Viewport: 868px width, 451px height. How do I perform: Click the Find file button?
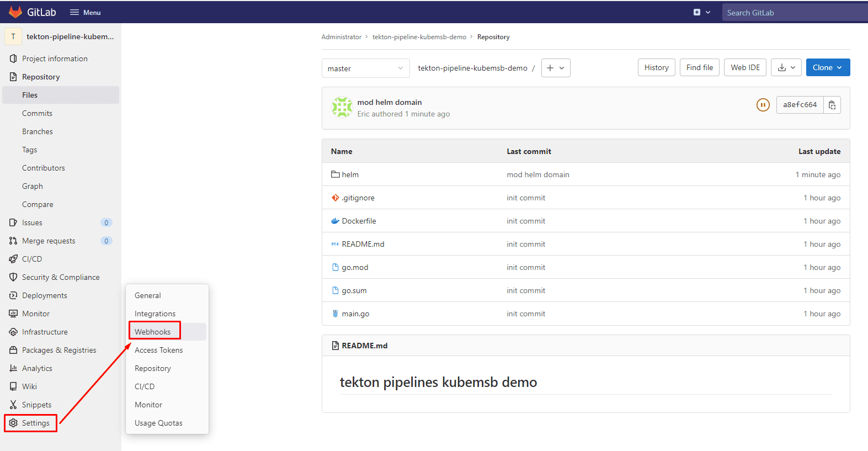pyautogui.click(x=700, y=67)
